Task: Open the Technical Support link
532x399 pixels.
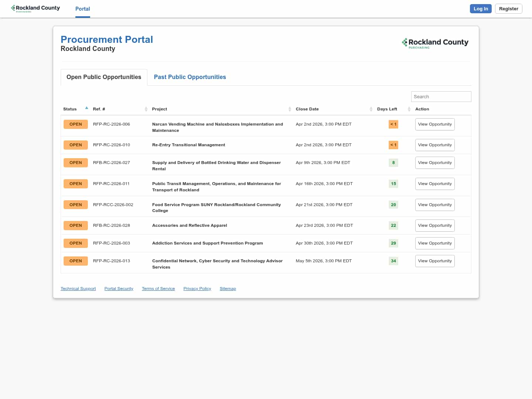Action: point(78,289)
